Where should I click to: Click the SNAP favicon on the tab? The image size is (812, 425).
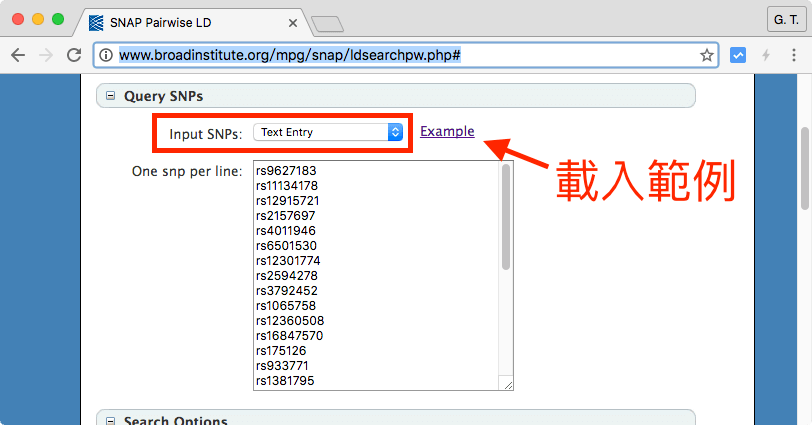pyautogui.click(x=96, y=23)
